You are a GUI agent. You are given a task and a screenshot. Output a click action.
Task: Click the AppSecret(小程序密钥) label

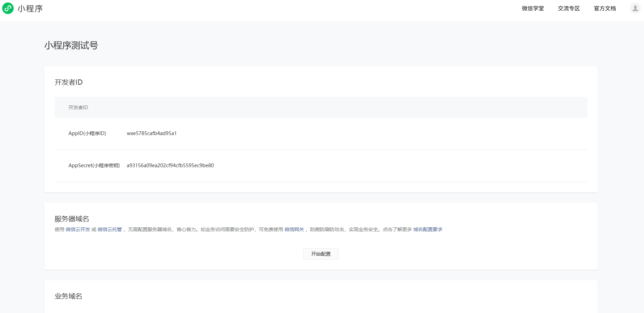tap(94, 165)
